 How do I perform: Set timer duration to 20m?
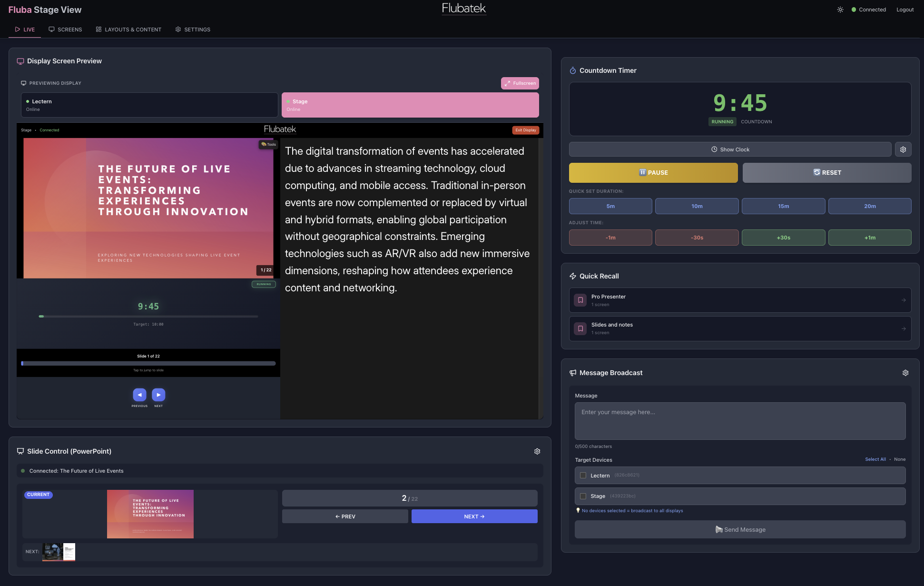coord(870,206)
